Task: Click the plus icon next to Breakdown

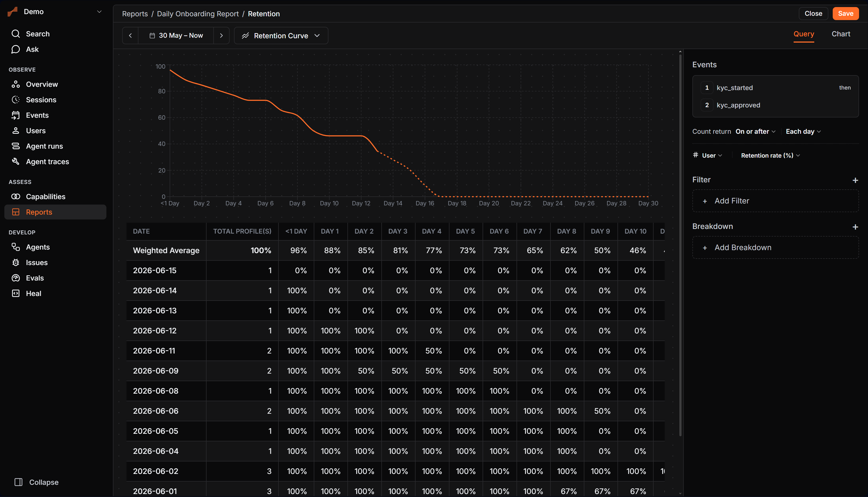Action: tap(855, 227)
